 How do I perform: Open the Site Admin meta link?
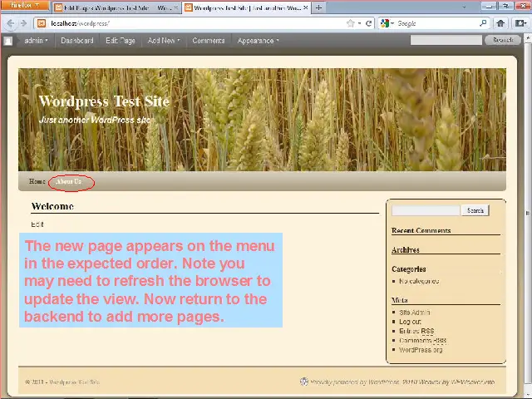point(414,313)
